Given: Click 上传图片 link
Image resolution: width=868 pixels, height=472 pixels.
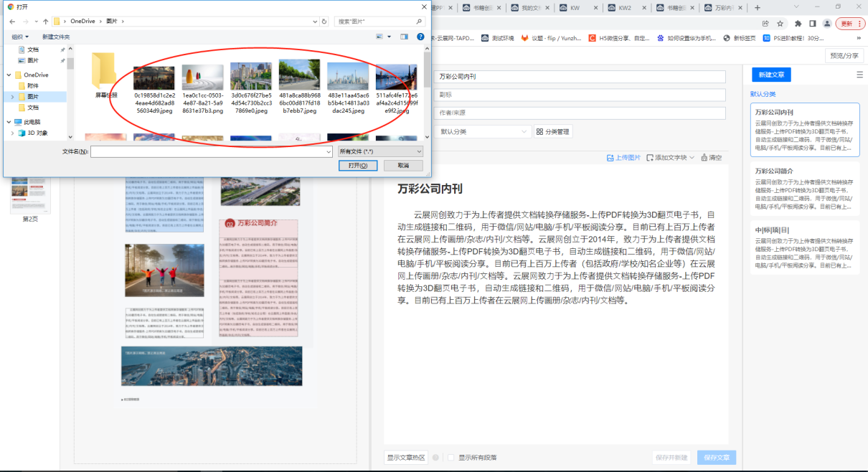Looking at the screenshot, I should tap(623, 157).
